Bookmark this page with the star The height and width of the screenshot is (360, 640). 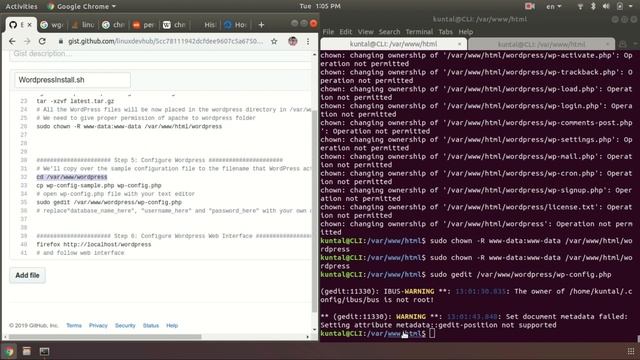click(274, 41)
